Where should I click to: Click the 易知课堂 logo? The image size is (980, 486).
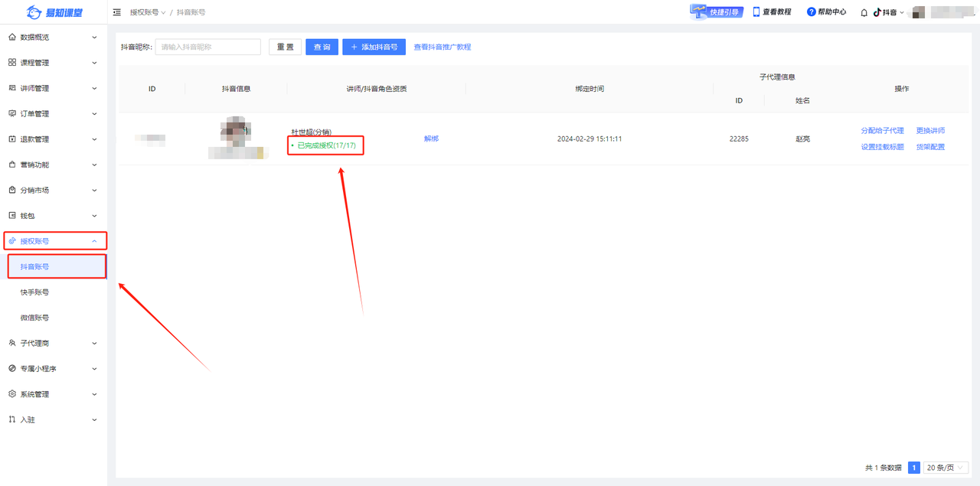[x=54, y=12]
